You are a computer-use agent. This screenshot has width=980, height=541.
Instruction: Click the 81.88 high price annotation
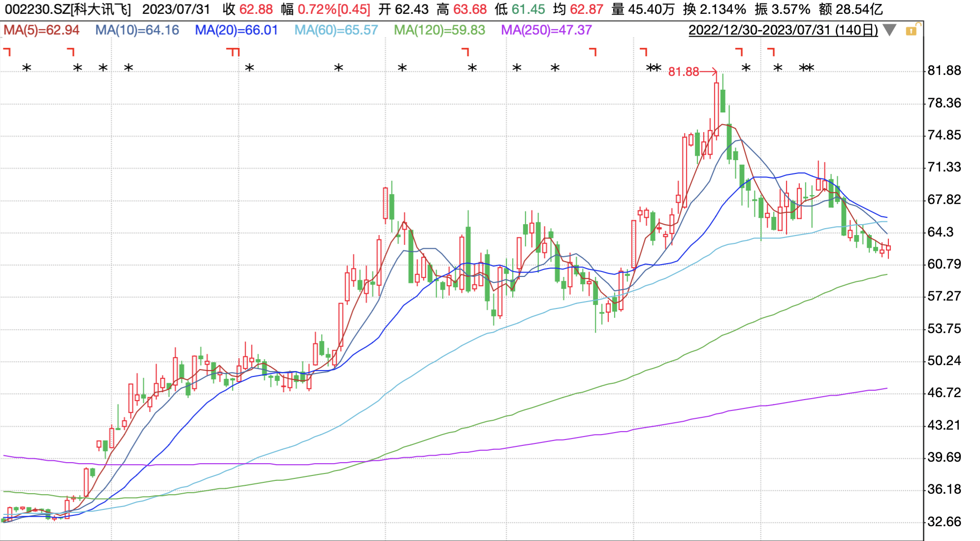coord(684,72)
